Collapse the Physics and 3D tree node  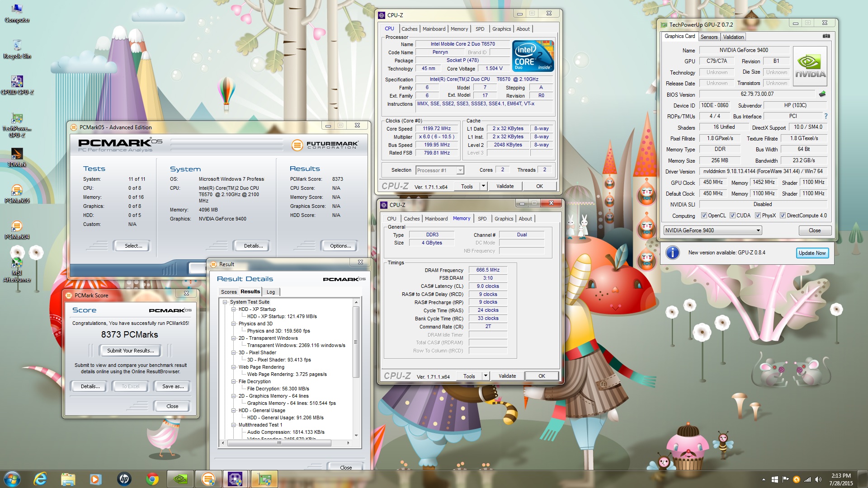pyautogui.click(x=234, y=324)
